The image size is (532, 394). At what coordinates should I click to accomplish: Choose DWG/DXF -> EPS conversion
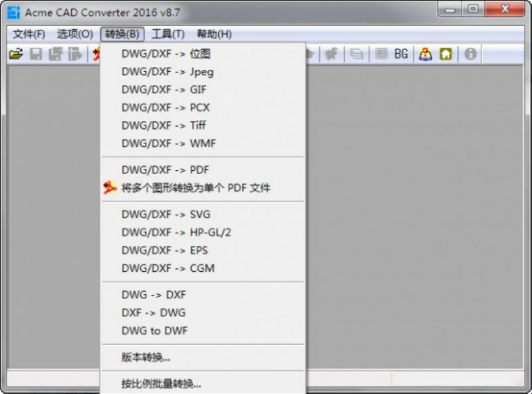203,250
